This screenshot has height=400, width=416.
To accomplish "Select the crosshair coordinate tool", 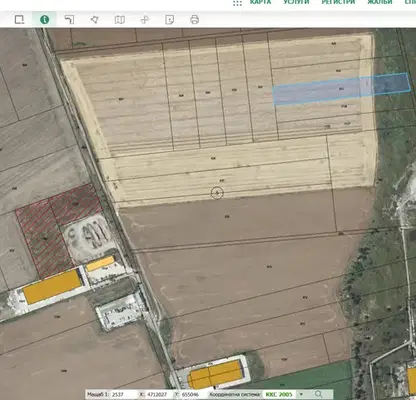I will point(145,20).
